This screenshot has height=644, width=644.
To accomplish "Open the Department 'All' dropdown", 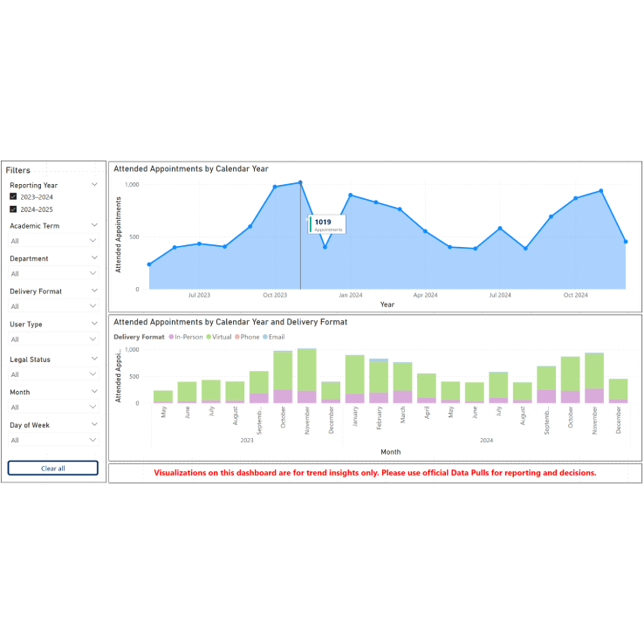I will pos(52,274).
